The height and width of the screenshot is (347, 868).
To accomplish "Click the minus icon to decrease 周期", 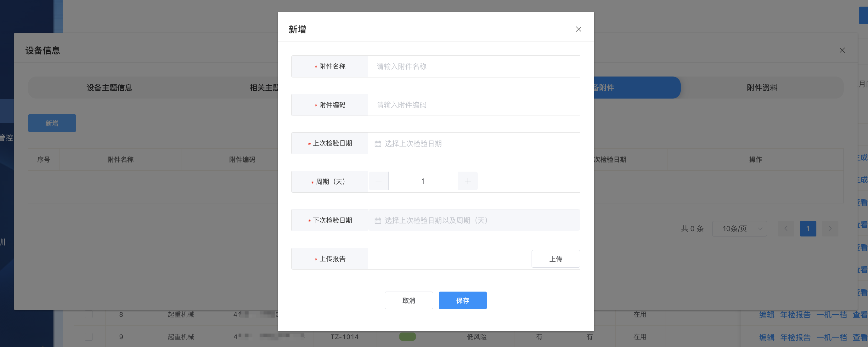I will pos(378,181).
